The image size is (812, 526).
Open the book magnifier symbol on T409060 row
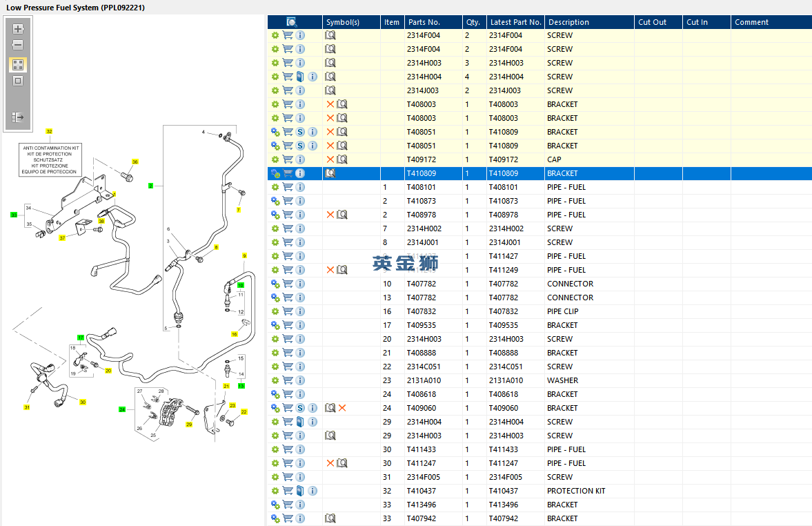click(x=330, y=409)
